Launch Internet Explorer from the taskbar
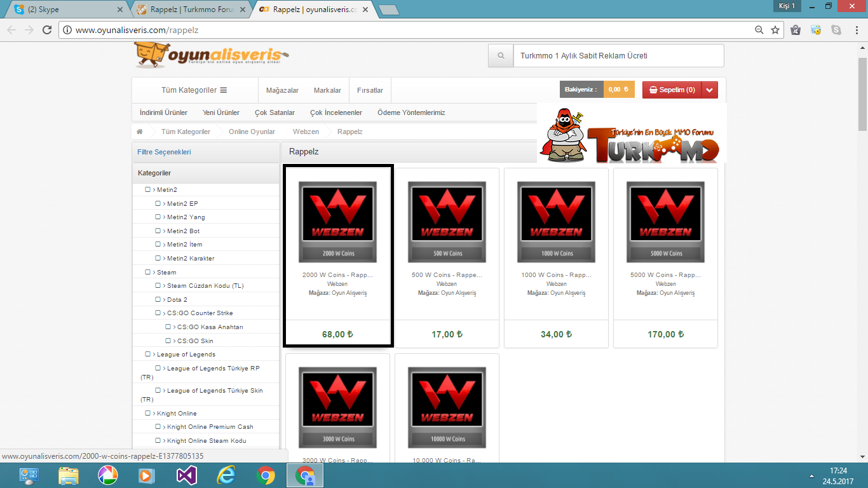The width and height of the screenshot is (868, 488). click(226, 475)
